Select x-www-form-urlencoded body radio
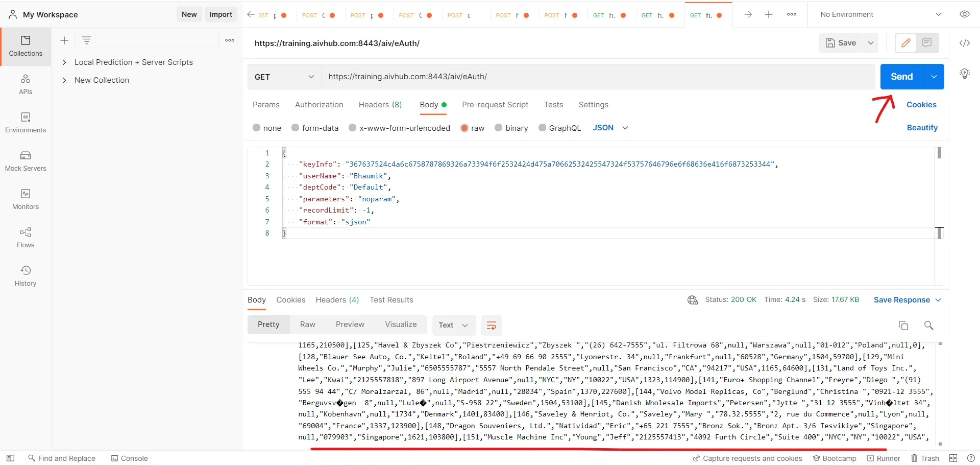 tap(352, 128)
